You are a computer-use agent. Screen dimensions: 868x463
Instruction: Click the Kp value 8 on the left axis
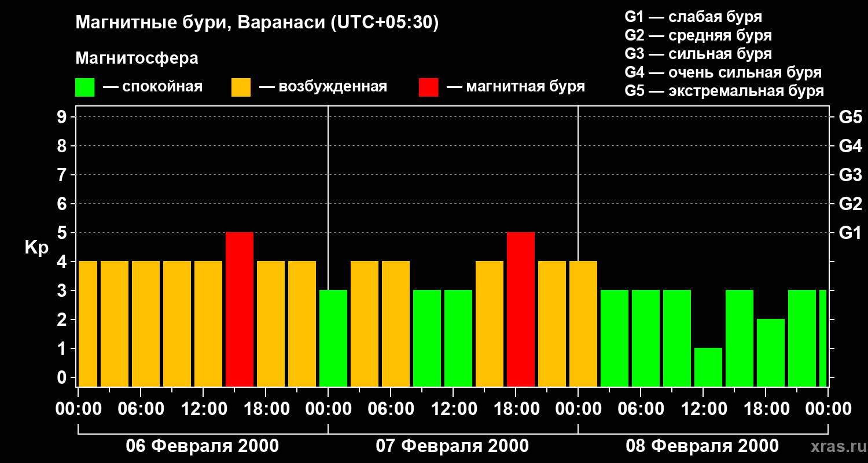click(62, 146)
